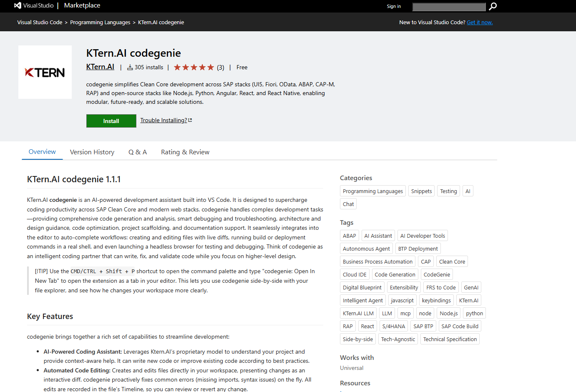The height and width of the screenshot is (392, 576).
Task: Switch to the Version History tab
Action: click(x=92, y=152)
